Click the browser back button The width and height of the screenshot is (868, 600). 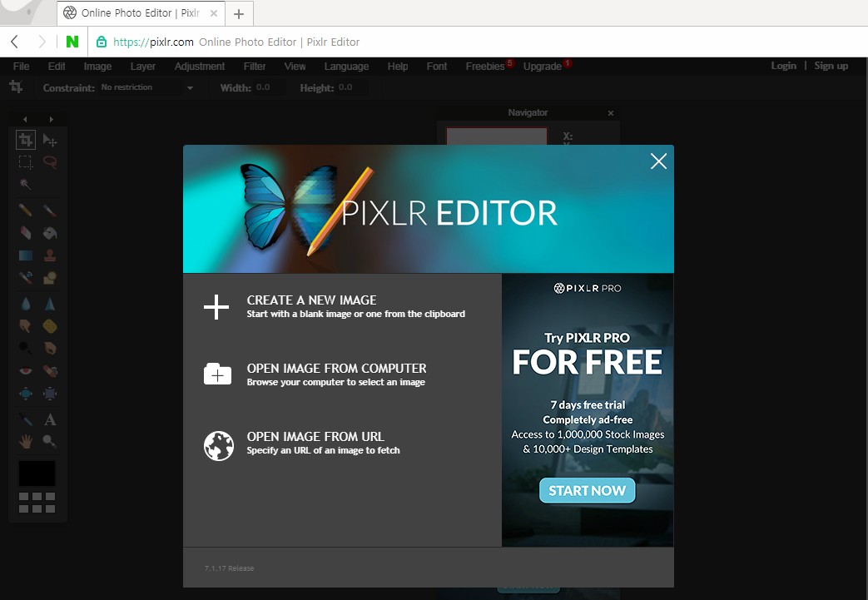[x=15, y=42]
